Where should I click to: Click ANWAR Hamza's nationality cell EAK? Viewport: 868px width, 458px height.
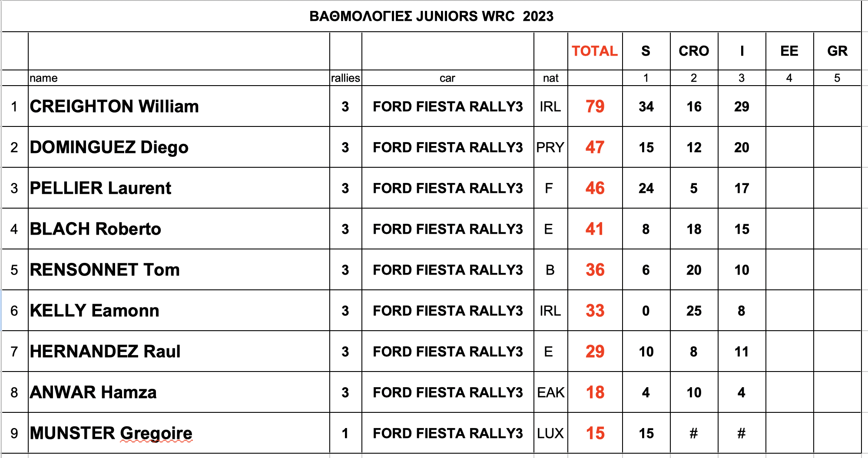click(x=550, y=392)
